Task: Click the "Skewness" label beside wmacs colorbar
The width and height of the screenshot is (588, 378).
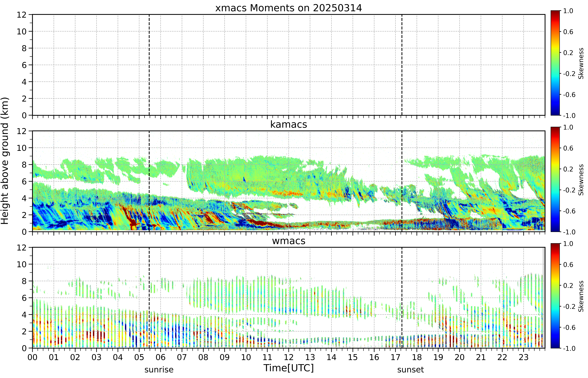Action: (x=581, y=296)
